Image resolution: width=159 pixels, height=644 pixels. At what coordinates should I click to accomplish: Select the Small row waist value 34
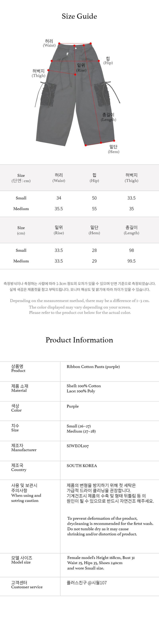tap(59, 198)
